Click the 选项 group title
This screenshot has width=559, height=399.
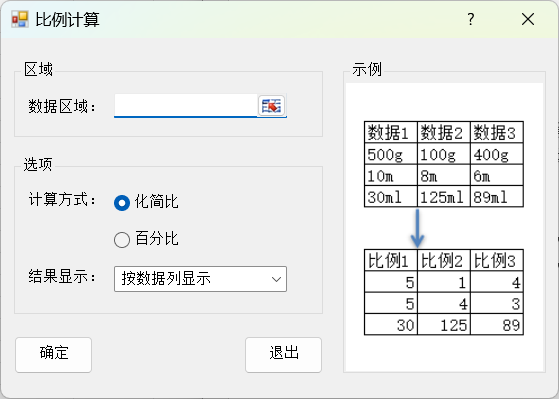(38, 164)
